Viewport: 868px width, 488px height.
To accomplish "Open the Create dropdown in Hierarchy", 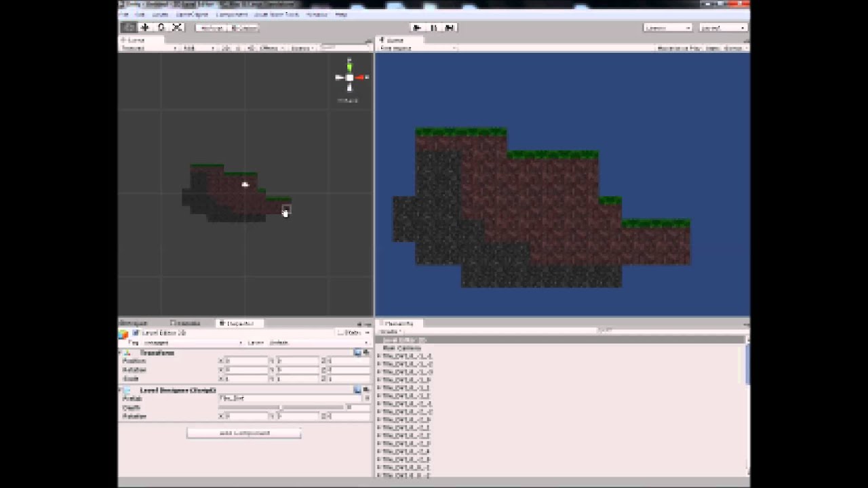I will click(389, 331).
